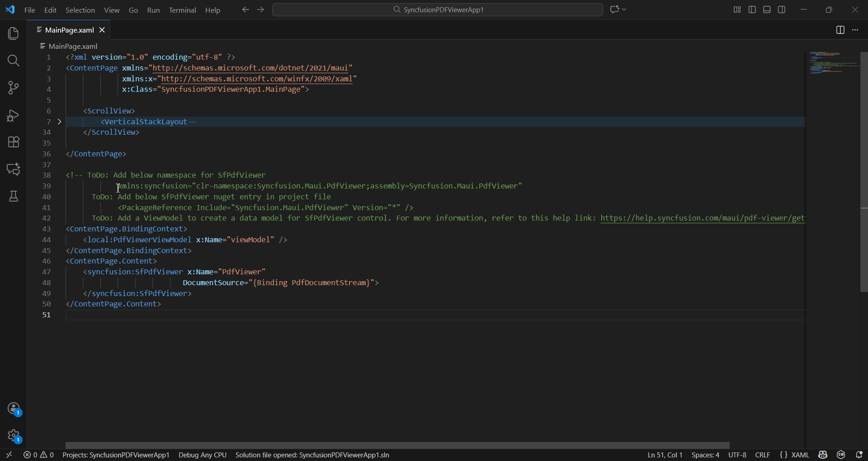Change encoding via UTF-8

[x=737, y=455]
